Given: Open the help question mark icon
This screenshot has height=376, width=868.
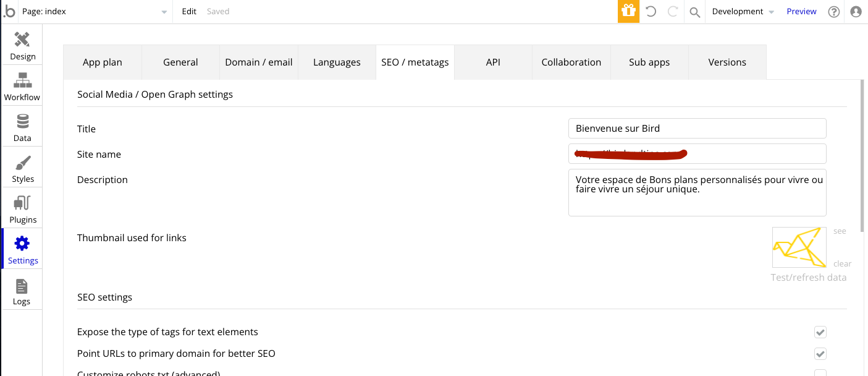Looking at the screenshot, I should 834,12.
